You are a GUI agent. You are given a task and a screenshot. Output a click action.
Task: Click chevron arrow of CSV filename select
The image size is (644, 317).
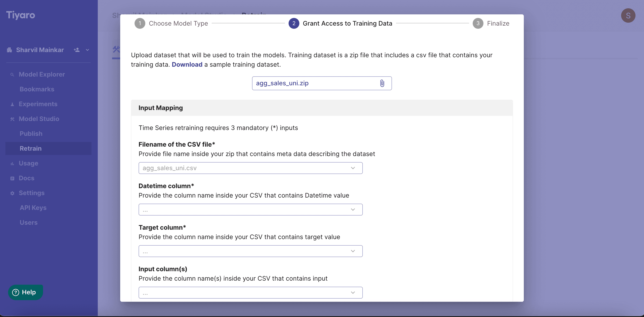tap(353, 168)
